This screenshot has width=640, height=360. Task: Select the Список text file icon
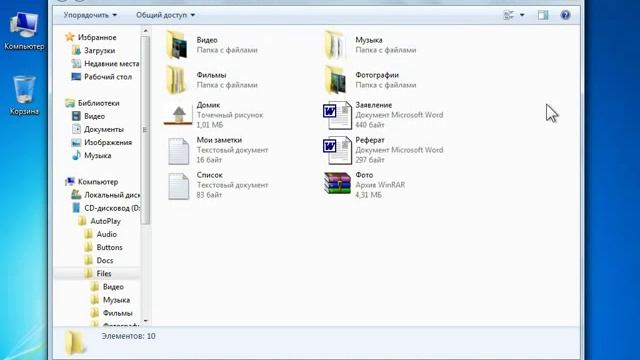tap(179, 186)
